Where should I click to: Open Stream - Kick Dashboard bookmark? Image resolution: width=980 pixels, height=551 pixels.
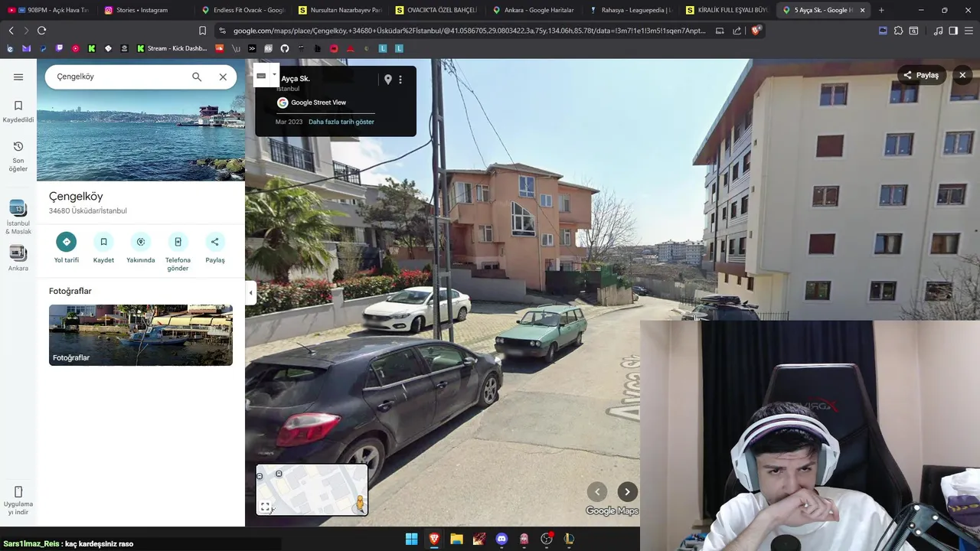point(171,48)
